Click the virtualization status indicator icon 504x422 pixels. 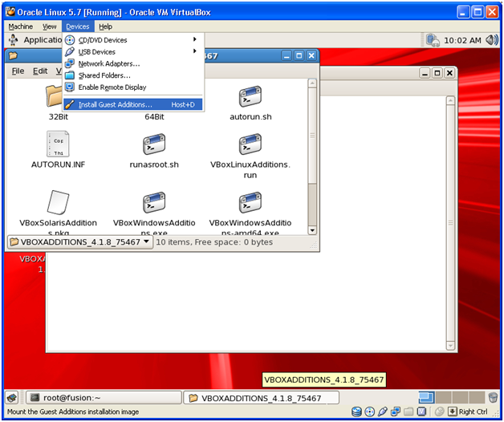(421, 412)
